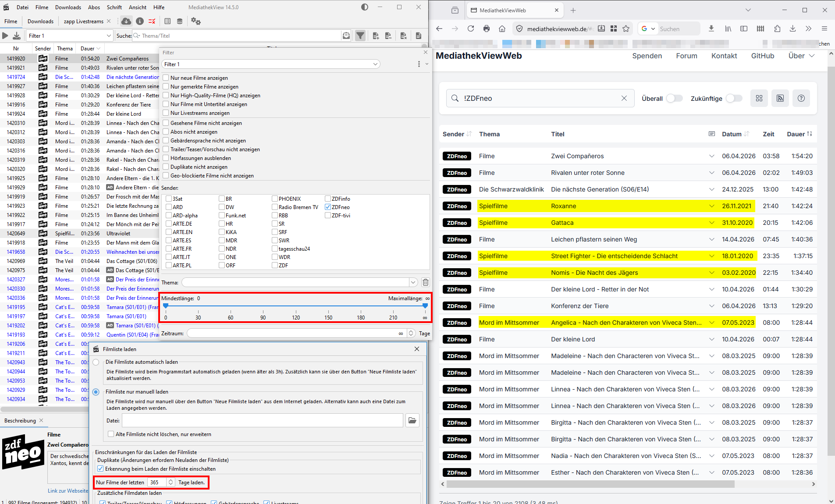Open the grid view icon in MediathekViewWeb

click(759, 98)
